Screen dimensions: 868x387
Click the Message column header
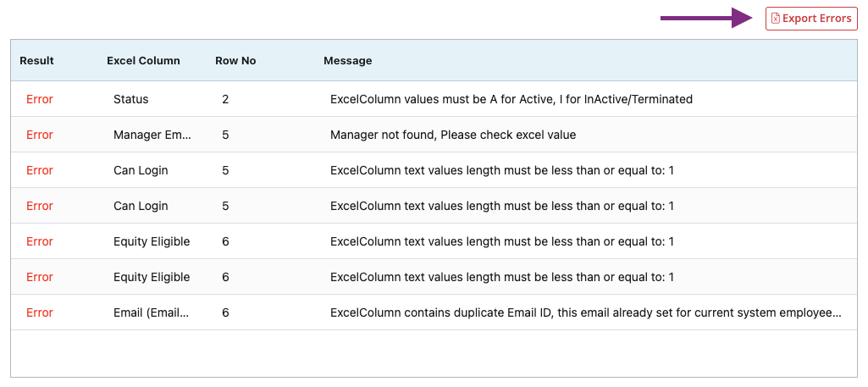pyautogui.click(x=348, y=61)
